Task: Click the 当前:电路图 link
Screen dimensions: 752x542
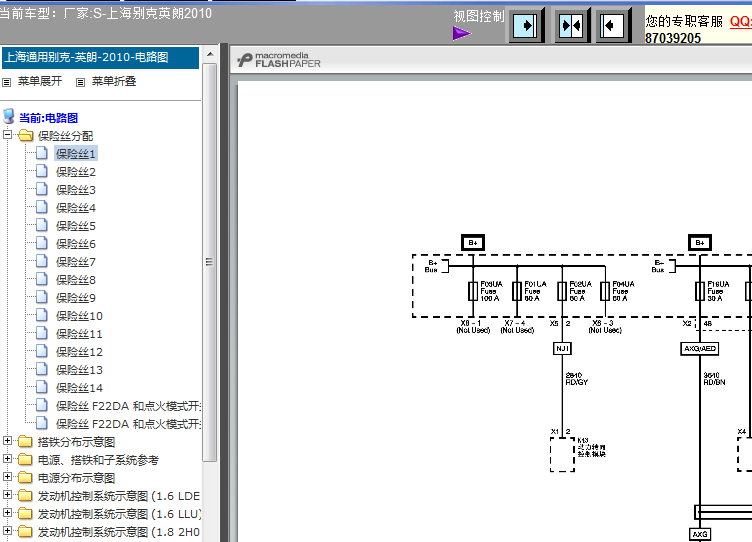Action: pos(48,118)
